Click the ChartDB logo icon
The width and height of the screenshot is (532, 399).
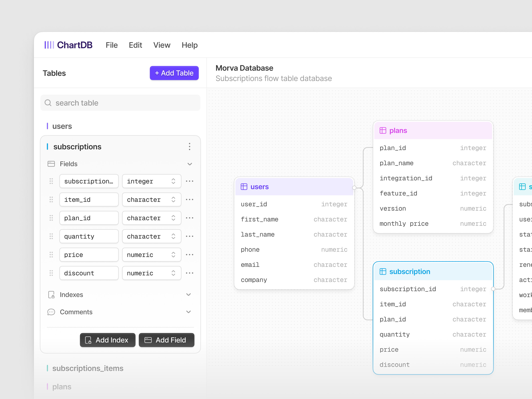[x=49, y=45]
